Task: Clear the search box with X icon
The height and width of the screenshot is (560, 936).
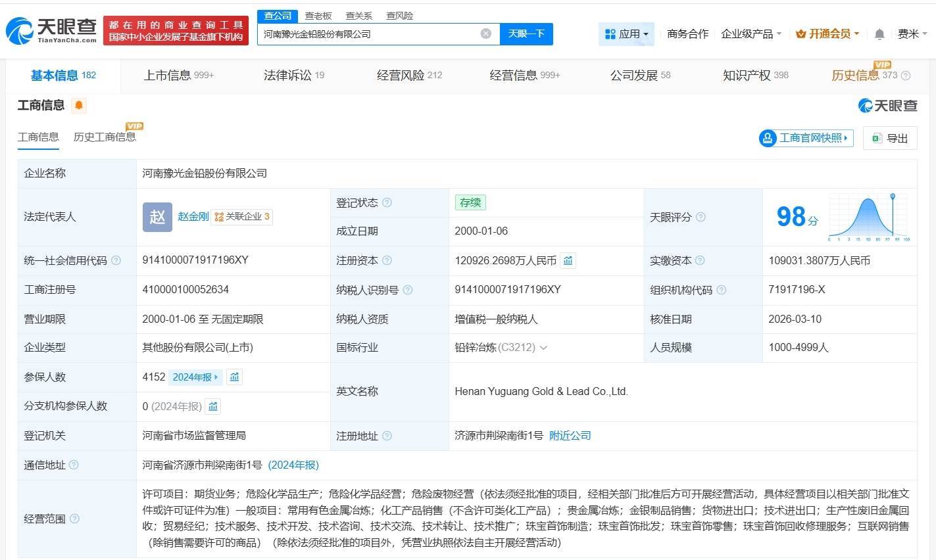Action: [x=485, y=34]
